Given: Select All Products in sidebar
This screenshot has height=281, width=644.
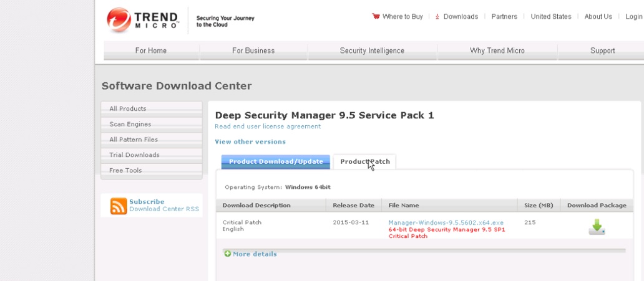Looking at the screenshot, I should coord(128,109).
